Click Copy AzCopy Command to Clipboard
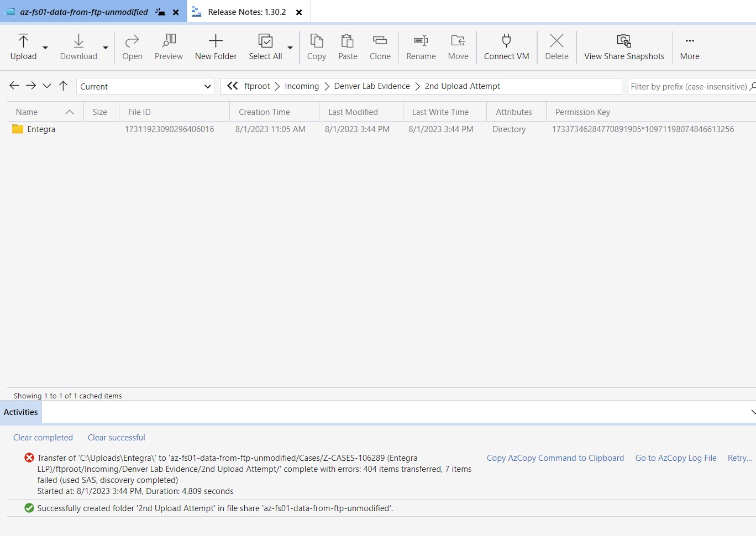 555,458
